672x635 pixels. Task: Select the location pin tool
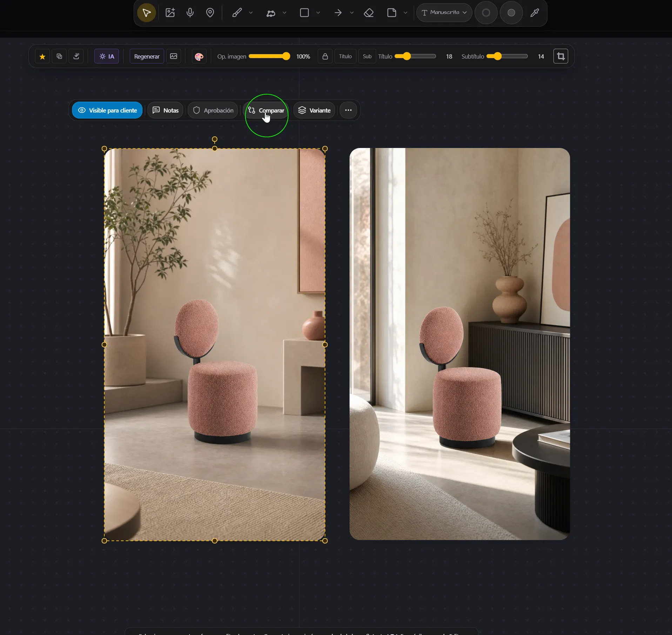pyautogui.click(x=210, y=13)
